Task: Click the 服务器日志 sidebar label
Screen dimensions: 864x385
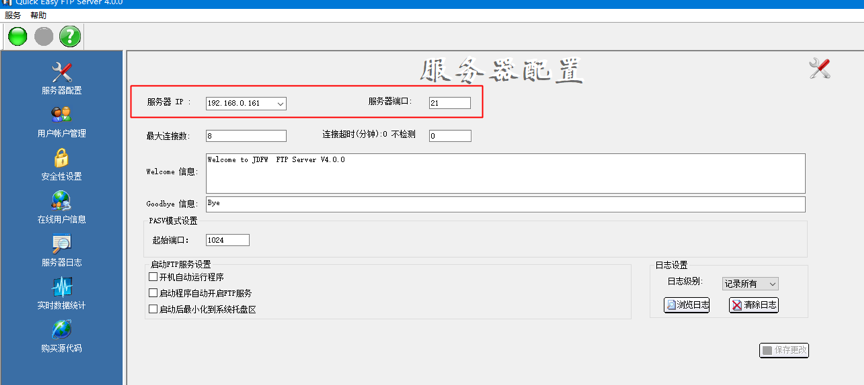Action: (x=62, y=262)
